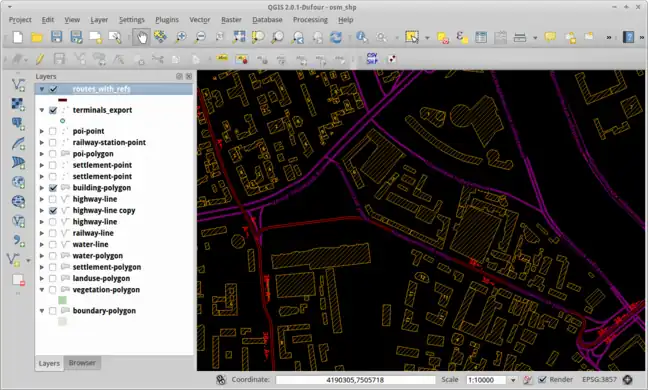Open the Layer menu
Screen dimensions: 648x390
[99, 20]
